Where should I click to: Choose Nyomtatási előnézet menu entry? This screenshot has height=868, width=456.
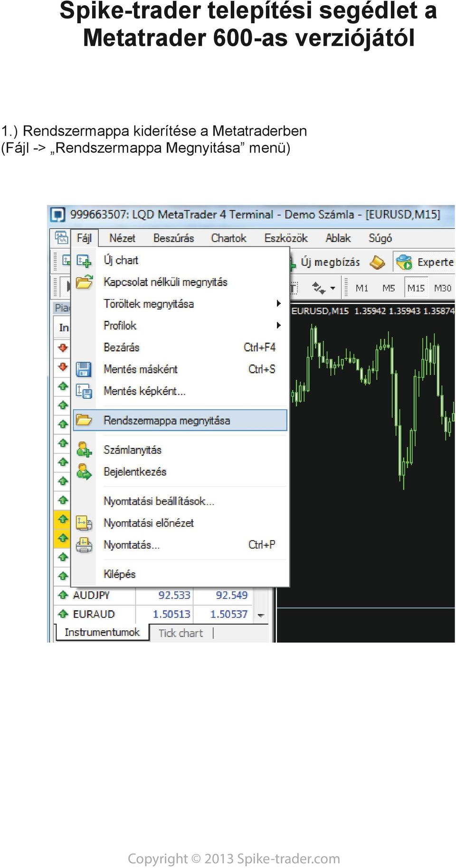(x=180, y=523)
